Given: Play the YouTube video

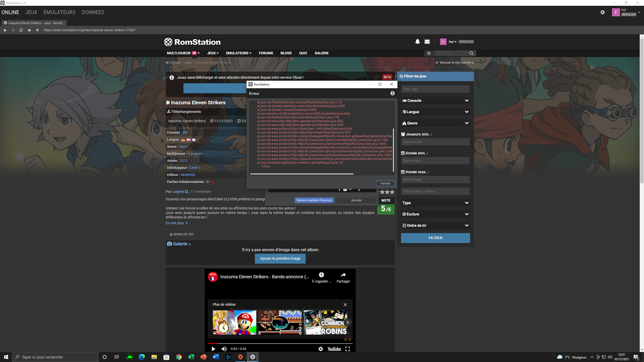Looking at the screenshot, I should click(x=213, y=349).
